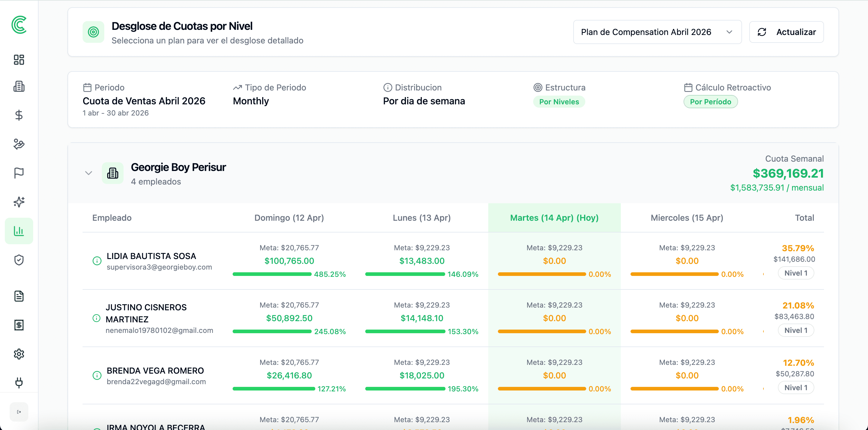Screen dimensions: 868x430
Task: Open the dollar sign icon in sidebar
Action: point(19,115)
